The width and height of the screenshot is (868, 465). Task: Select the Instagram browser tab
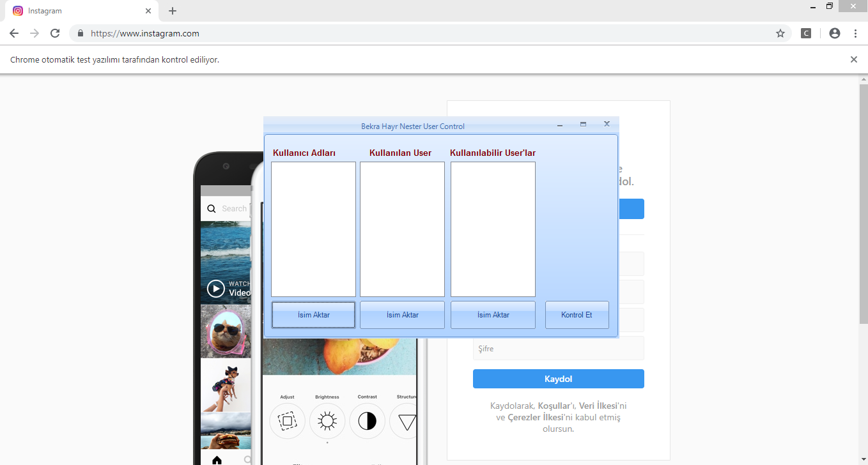(82, 11)
